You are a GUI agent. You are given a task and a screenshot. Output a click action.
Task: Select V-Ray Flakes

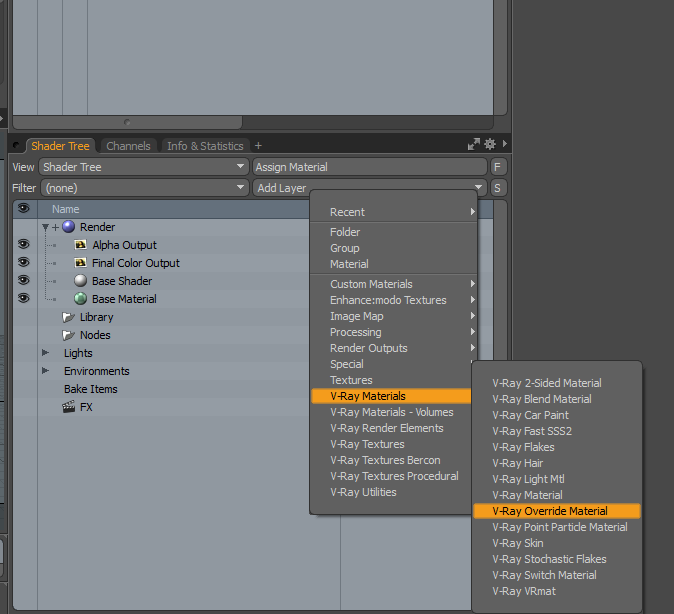click(x=557, y=447)
